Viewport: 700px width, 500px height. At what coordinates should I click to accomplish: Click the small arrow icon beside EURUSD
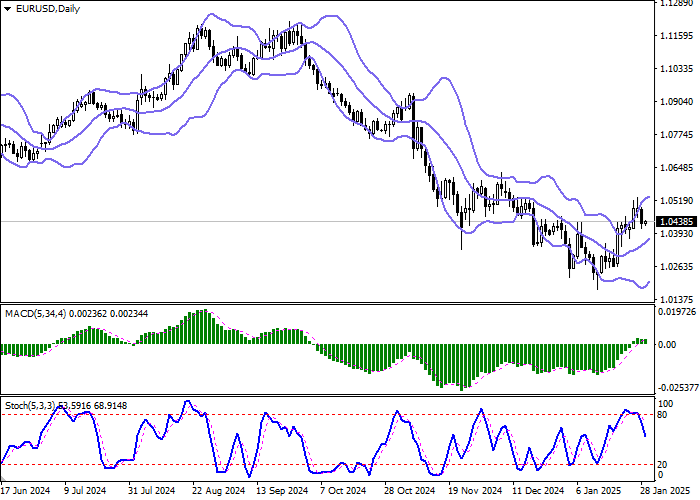pos(6,9)
